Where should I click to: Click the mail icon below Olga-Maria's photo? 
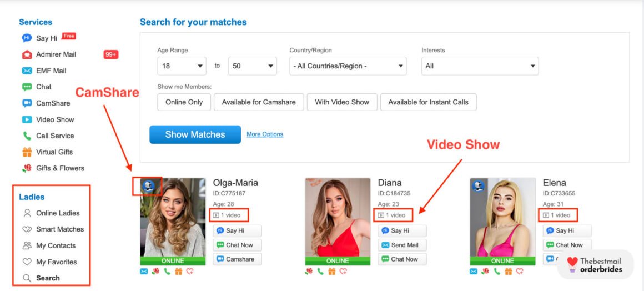click(x=144, y=271)
